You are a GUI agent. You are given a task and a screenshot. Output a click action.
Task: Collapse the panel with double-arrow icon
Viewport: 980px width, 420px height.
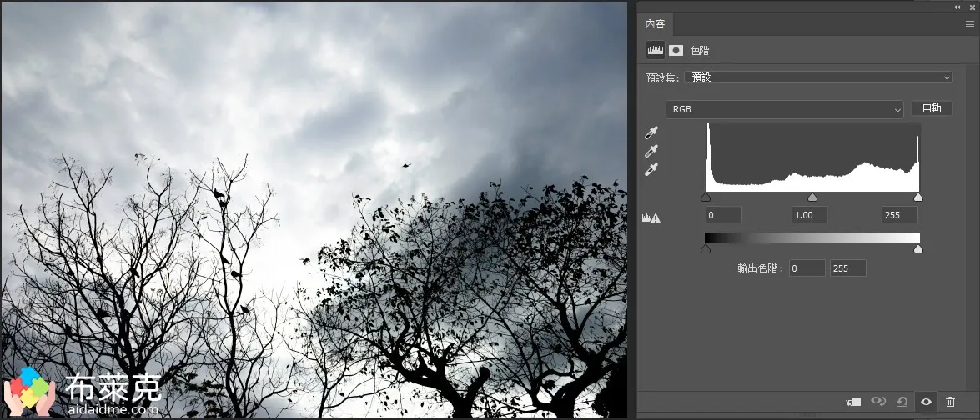[x=957, y=7]
